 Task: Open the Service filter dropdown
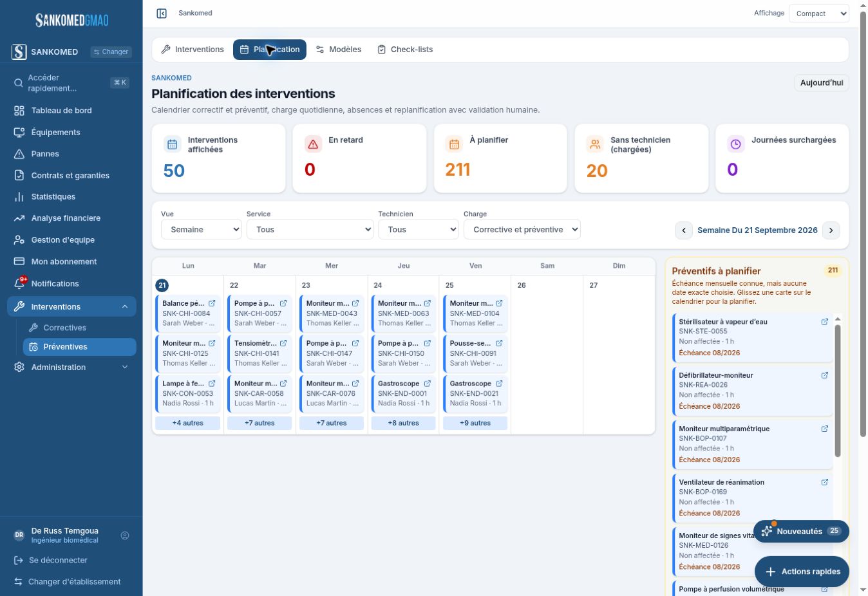click(x=310, y=229)
